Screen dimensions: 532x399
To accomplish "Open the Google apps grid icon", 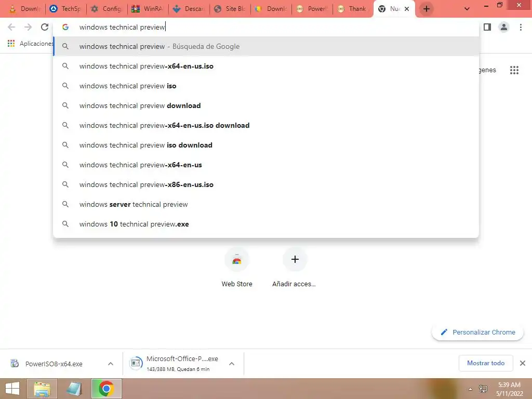I will (514, 70).
